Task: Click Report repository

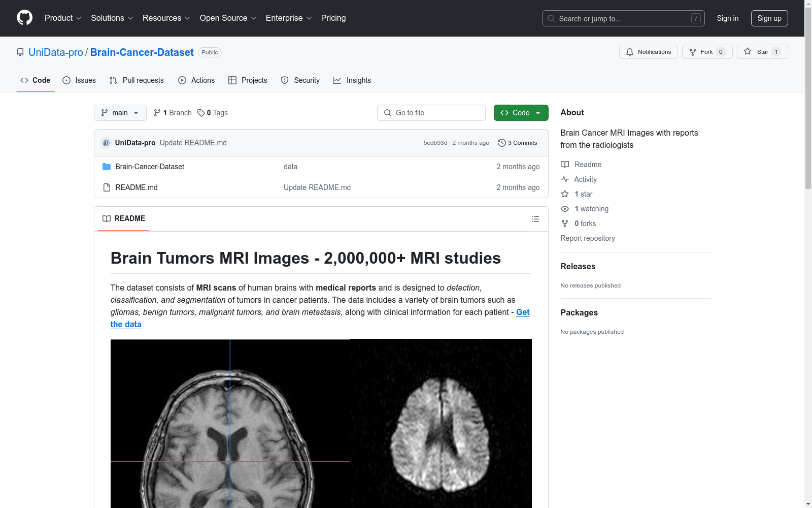Action: click(x=588, y=238)
